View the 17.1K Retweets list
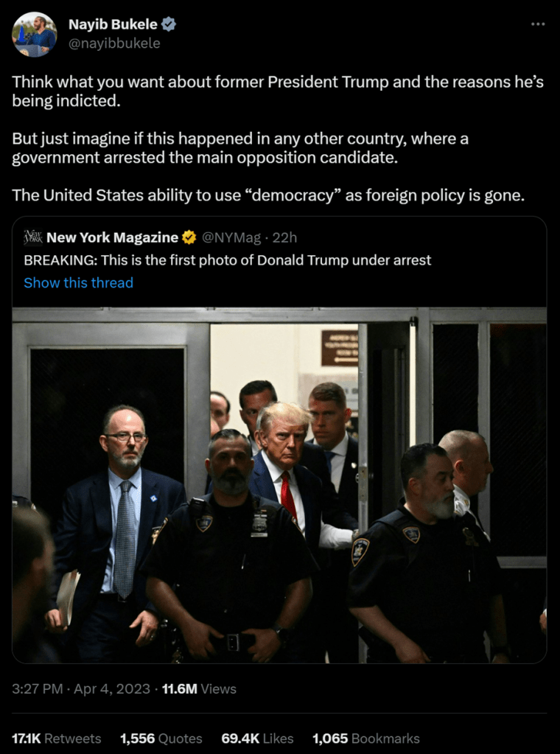 click(56, 738)
